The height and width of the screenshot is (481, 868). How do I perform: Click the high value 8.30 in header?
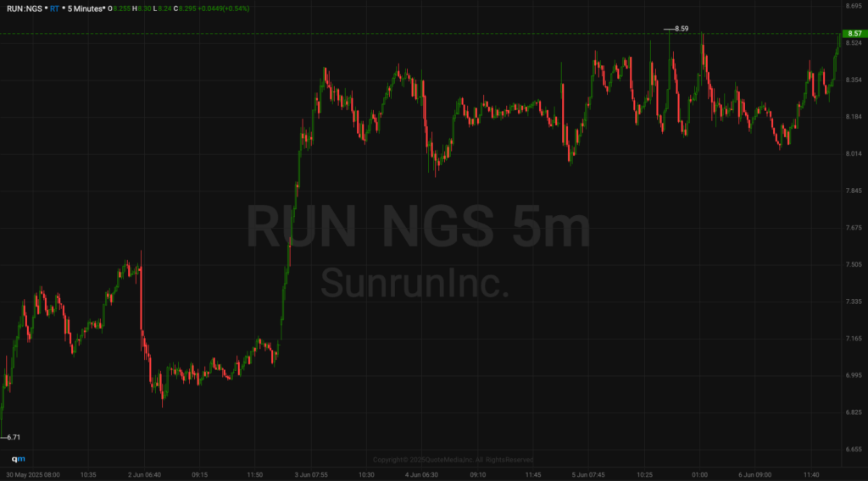coord(144,8)
